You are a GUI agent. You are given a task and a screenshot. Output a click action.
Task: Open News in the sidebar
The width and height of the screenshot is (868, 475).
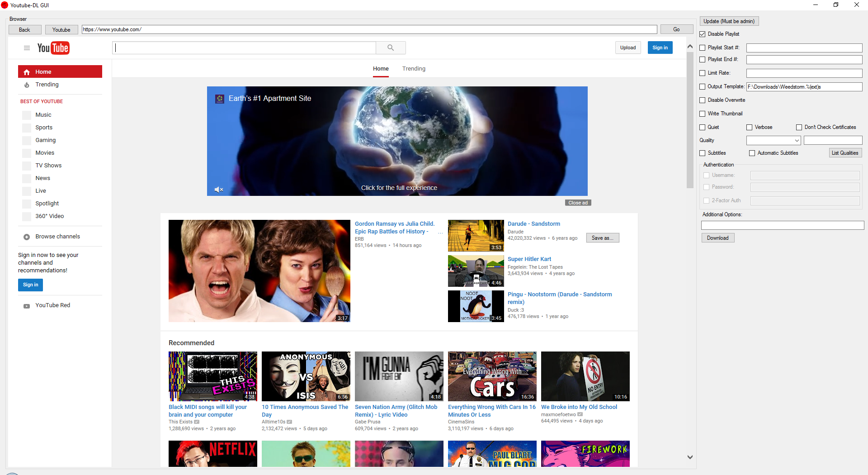click(43, 178)
